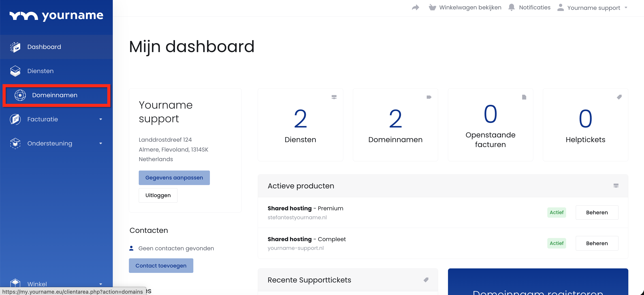The height and width of the screenshot is (295, 644).
Task: Click the Gegevens aanpassen button
Action: point(174,178)
